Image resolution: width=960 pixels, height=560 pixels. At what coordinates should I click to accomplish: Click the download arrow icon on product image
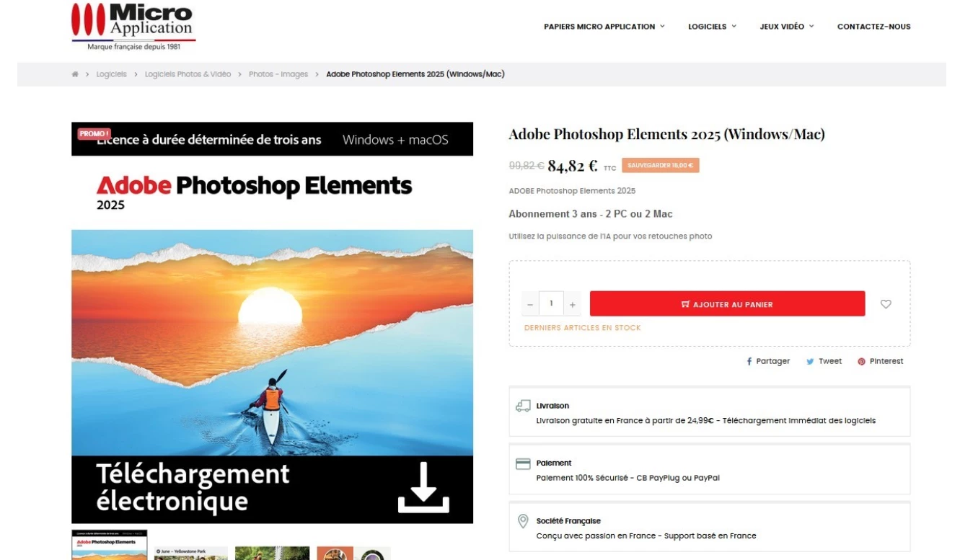423,488
